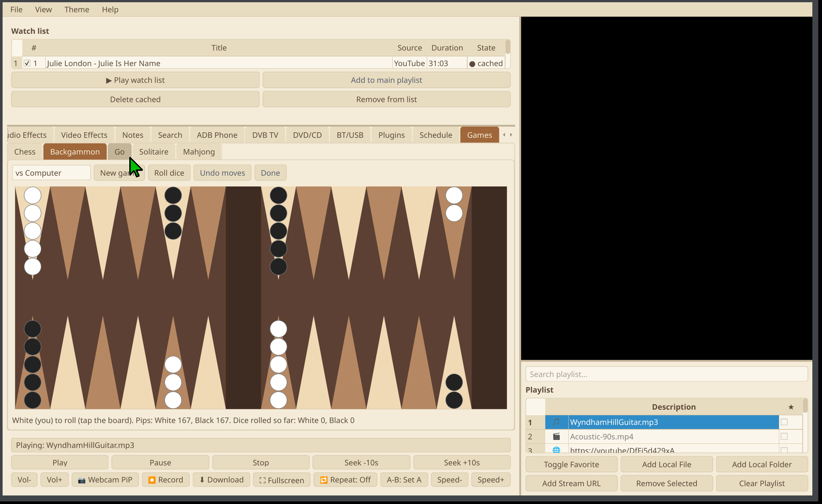Tick favorite checkbox for WyndhamHillGuitar.mp3
Viewport: 822px width, 504px height.
click(784, 422)
